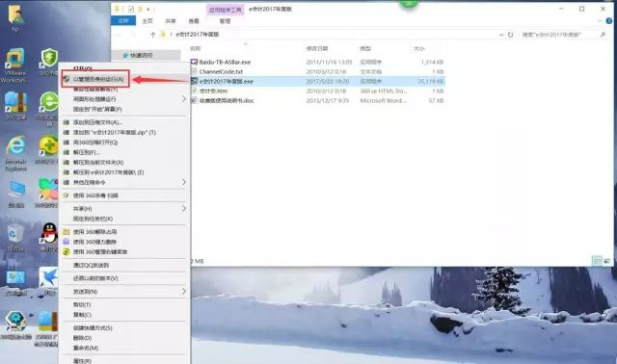Viewport: 617px width, 364px height.
Task: Open the Recycle Bin desktop icon
Action: pyautogui.click(x=15, y=237)
